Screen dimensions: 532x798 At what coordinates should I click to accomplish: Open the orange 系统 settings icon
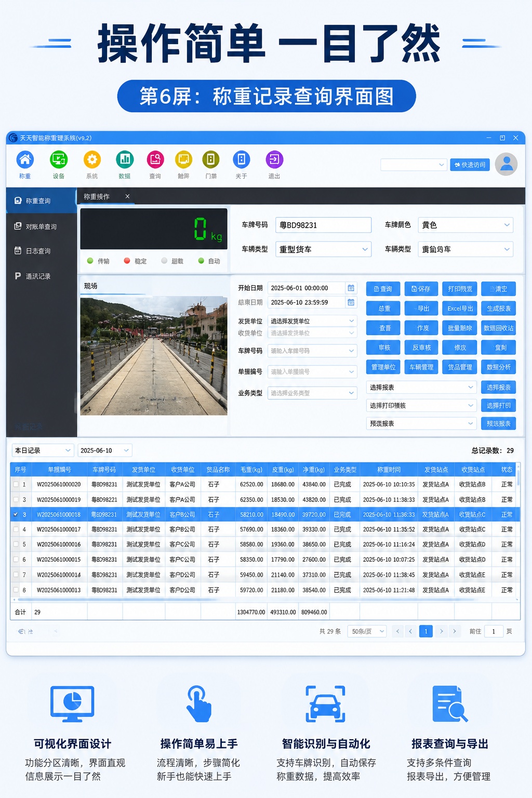click(92, 159)
